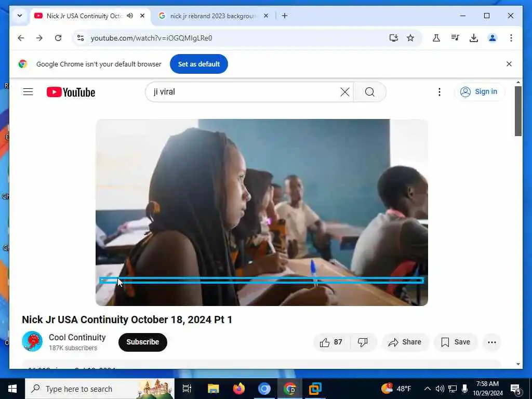Image resolution: width=532 pixels, height=399 pixels.
Task: Open the tab search dropdown arrow
Action: [x=20, y=16]
